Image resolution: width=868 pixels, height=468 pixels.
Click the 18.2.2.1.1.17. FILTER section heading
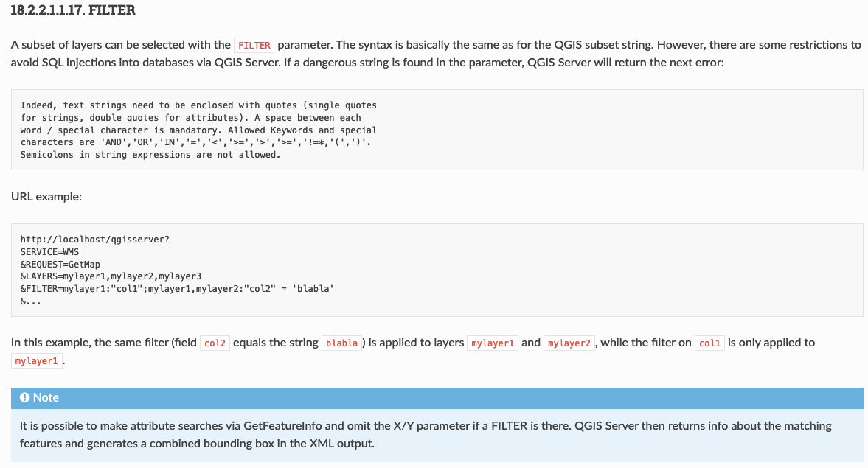click(73, 10)
